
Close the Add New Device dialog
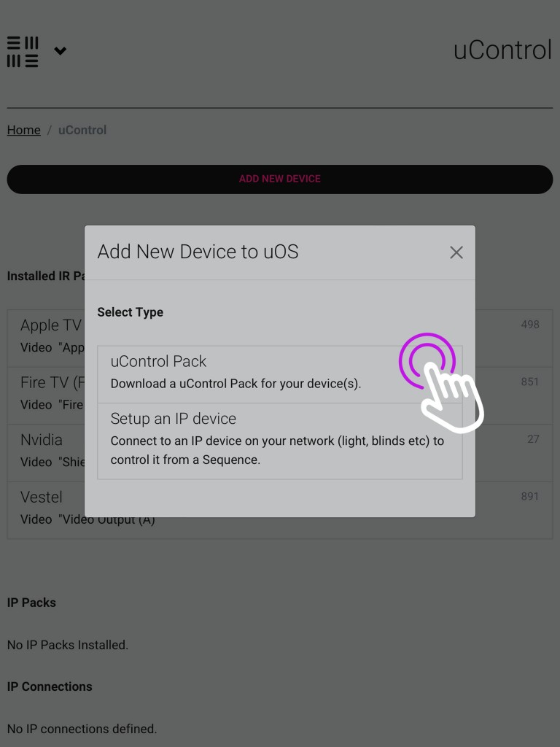click(x=456, y=252)
